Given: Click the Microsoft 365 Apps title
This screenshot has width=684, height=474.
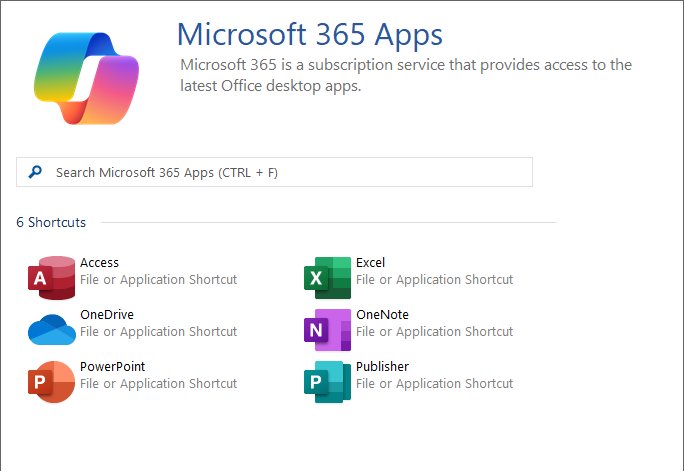Looking at the screenshot, I should pyautogui.click(x=309, y=34).
